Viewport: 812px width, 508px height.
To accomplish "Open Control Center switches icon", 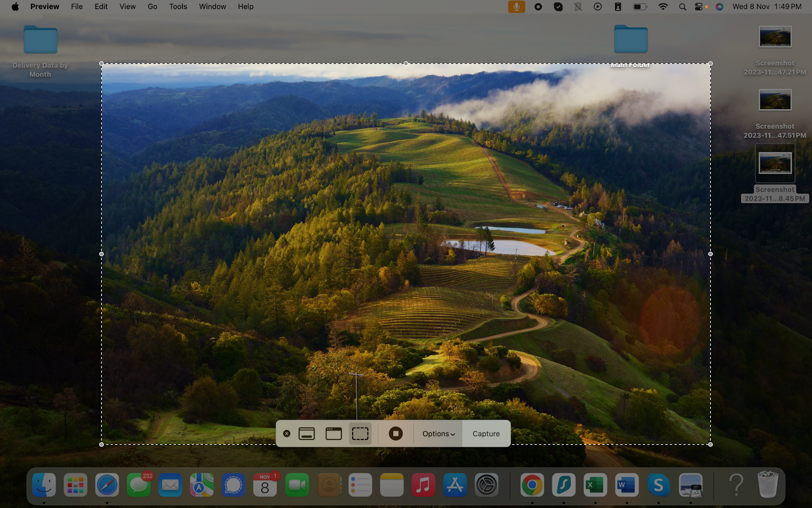I will [699, 7].
